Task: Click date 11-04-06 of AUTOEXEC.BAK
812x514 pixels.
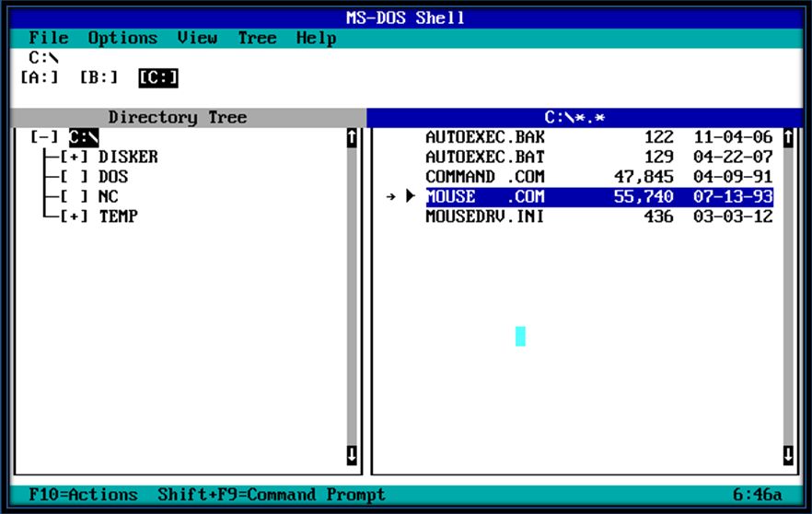Action: coord(733,137)
